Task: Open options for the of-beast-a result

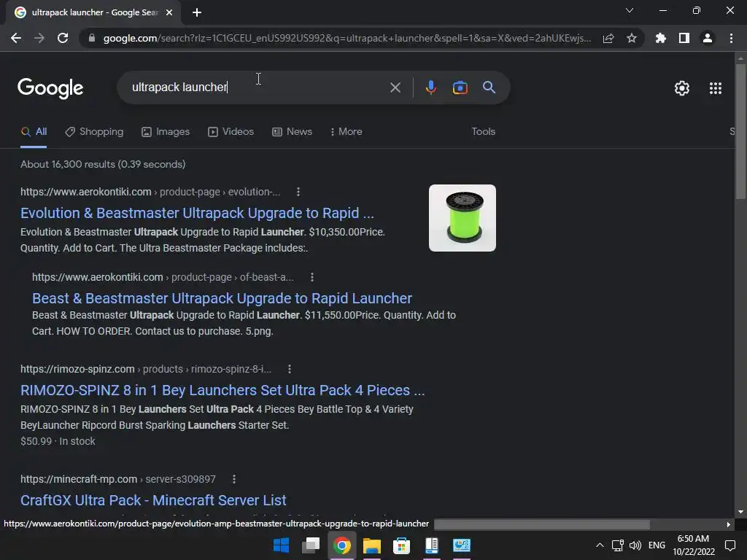Action: click(x=312, y=277)
